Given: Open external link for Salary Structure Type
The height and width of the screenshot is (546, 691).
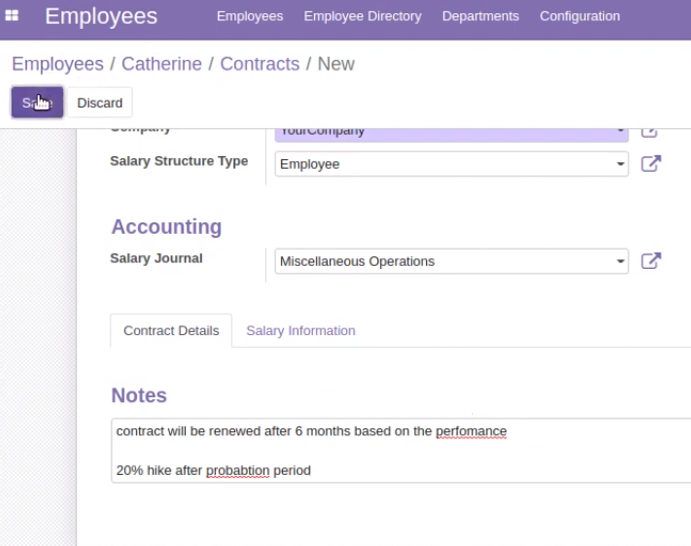Looking at the screenshot, I should 651,163.
